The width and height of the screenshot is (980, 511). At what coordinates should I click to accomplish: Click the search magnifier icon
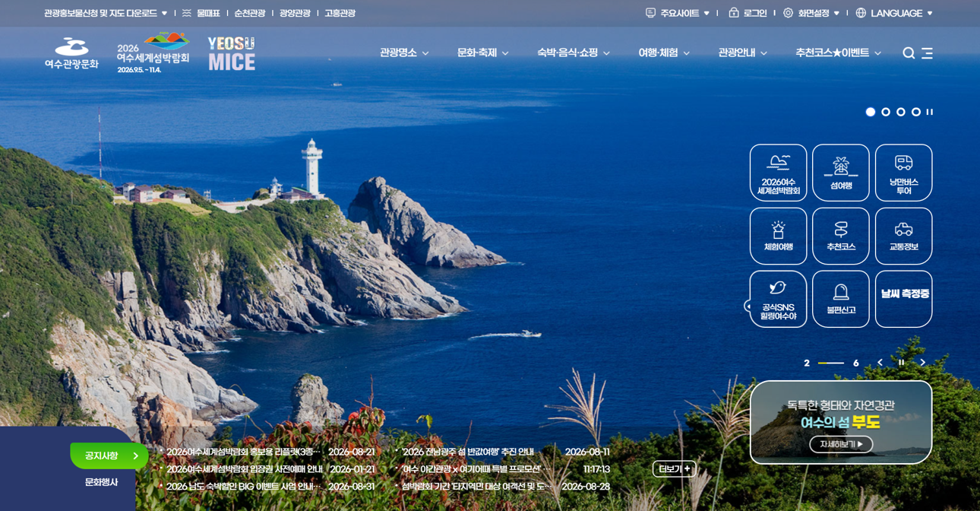(x=909, y=53)
